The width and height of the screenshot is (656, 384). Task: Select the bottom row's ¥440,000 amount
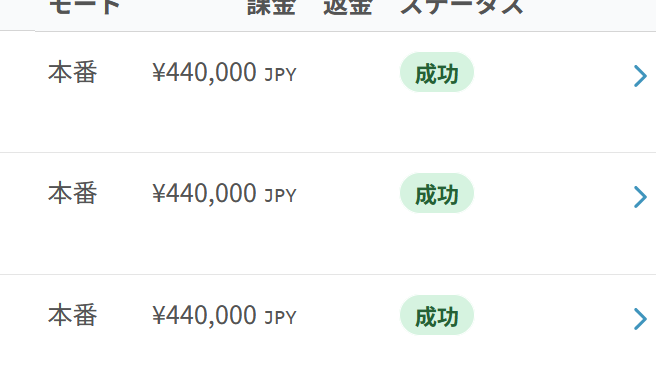205,316
